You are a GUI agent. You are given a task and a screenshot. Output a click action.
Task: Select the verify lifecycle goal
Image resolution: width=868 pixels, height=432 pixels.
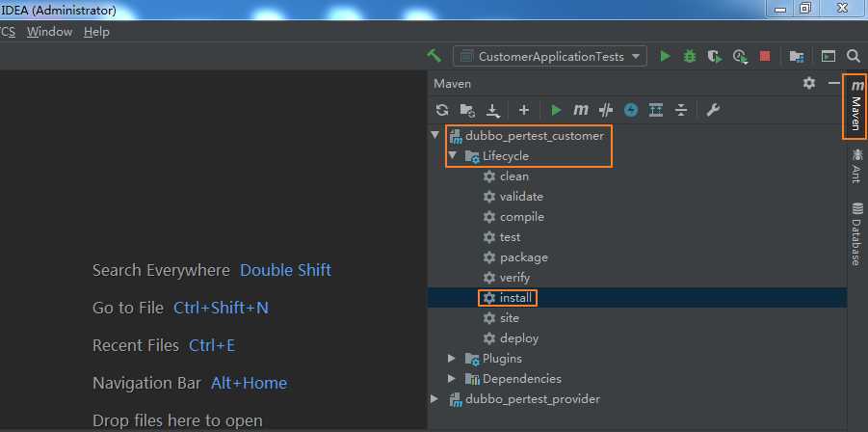click(514, 278)
